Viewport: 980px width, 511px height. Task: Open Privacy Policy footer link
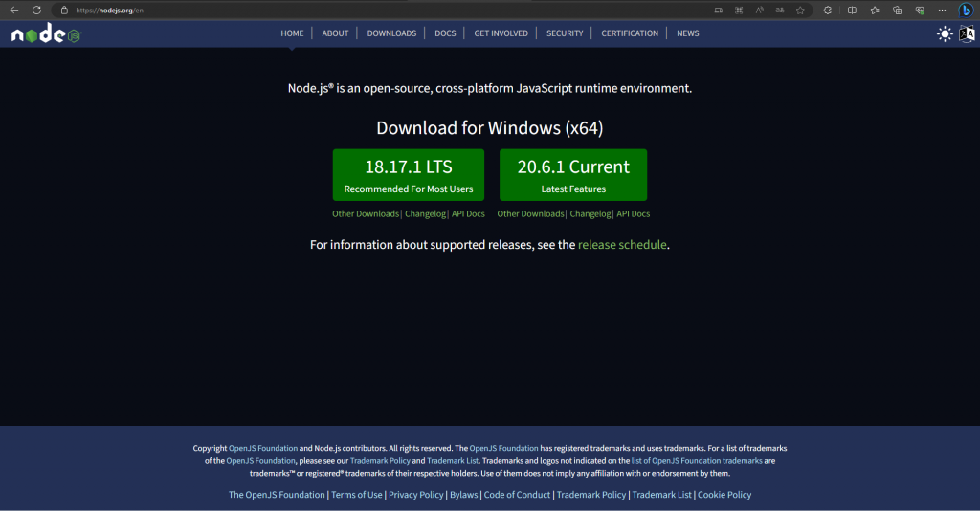pyautogui.click(x=415, y=494)
